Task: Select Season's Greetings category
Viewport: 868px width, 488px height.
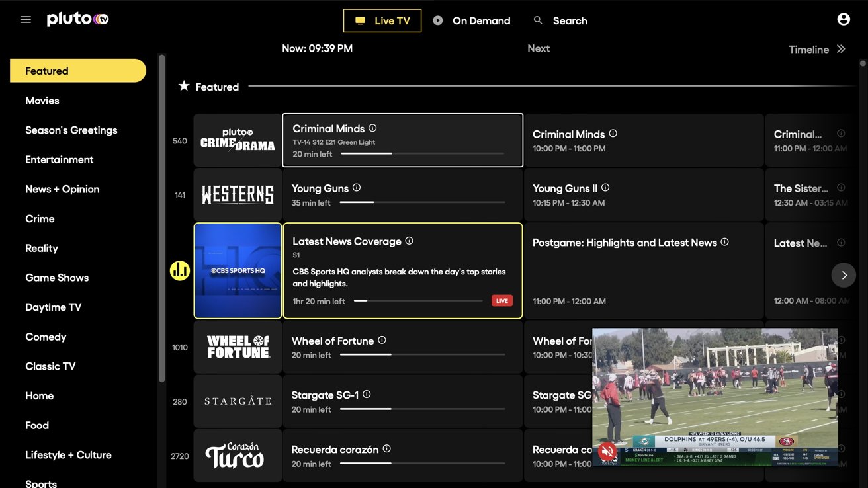Action: pyautogui.click(x=71, y=130)
